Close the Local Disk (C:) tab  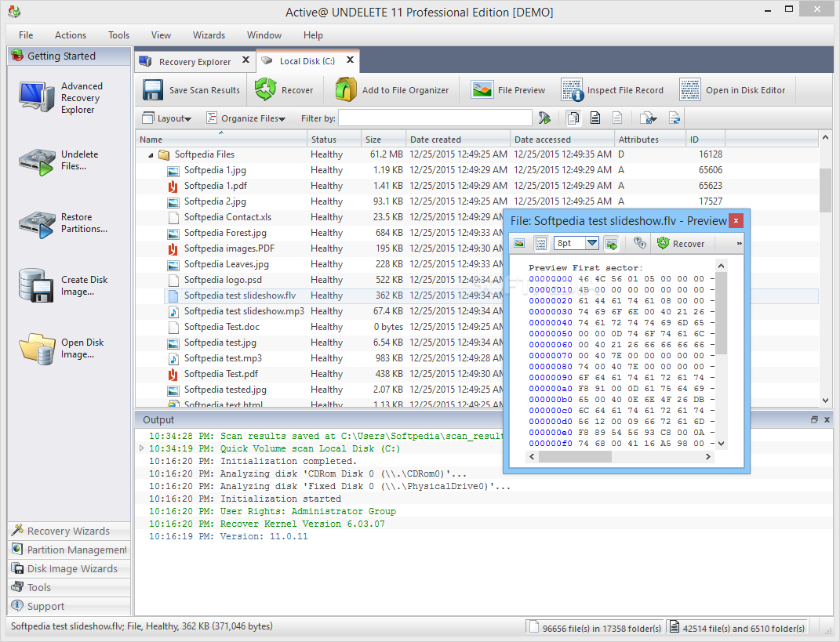tap(350, 60)
